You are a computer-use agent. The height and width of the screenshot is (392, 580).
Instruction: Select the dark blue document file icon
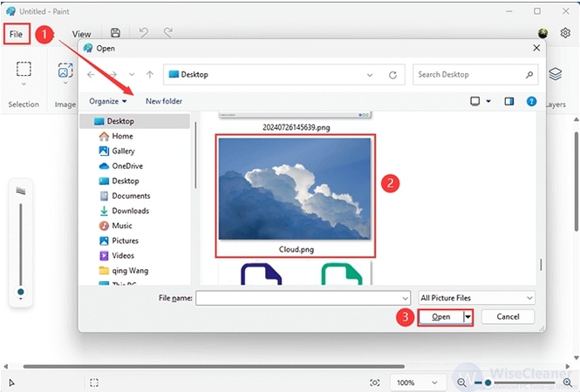(x=261, y=274)
